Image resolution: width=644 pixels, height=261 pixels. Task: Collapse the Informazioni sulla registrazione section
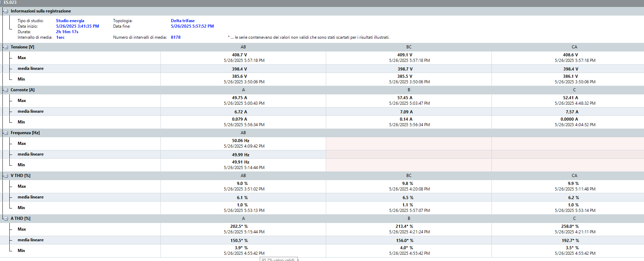pos(6,11)
